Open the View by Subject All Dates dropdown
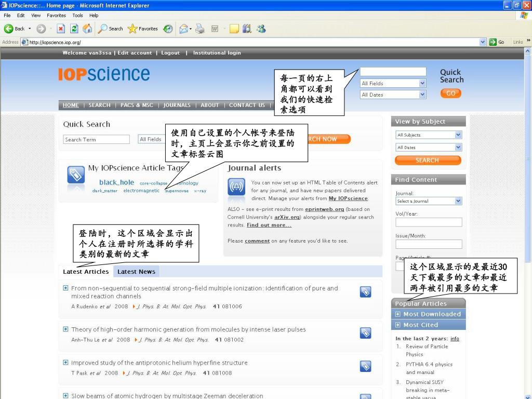The height and width of the screenshot is (399, 532). pos(429,147)
